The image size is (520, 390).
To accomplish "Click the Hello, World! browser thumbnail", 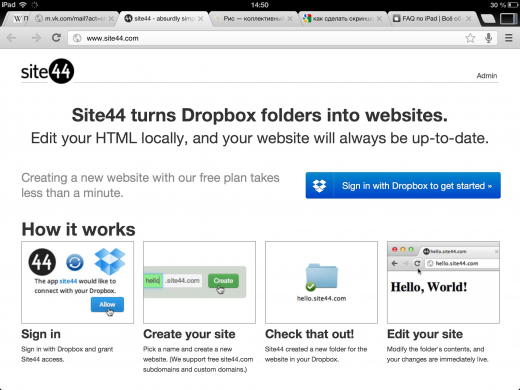I will click(x=443, y=282).
